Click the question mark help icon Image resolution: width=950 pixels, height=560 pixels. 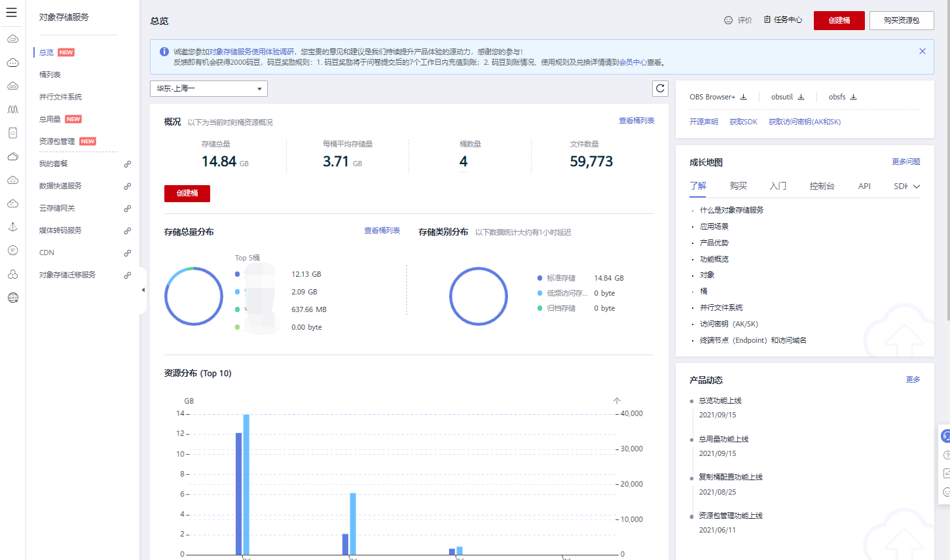(x=946, y=455)
